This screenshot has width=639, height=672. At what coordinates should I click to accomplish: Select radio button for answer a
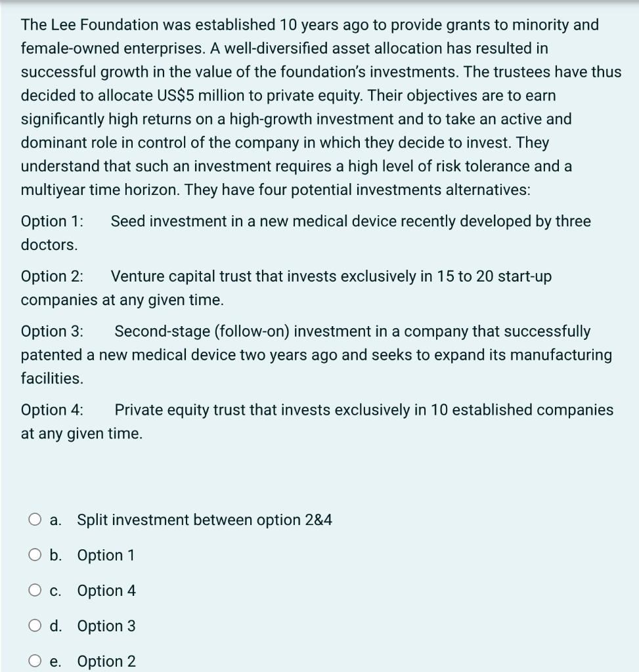click(35, 519)
